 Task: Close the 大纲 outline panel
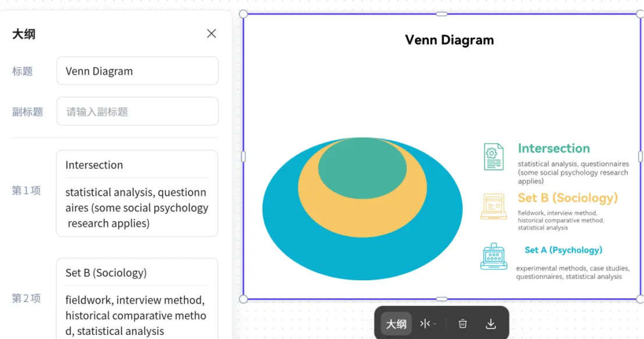tap(211, 34)
